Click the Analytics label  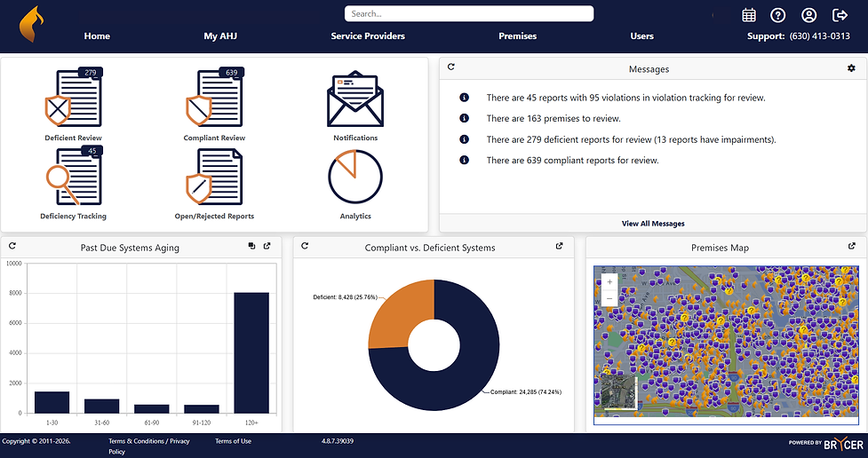pos(355,217)
